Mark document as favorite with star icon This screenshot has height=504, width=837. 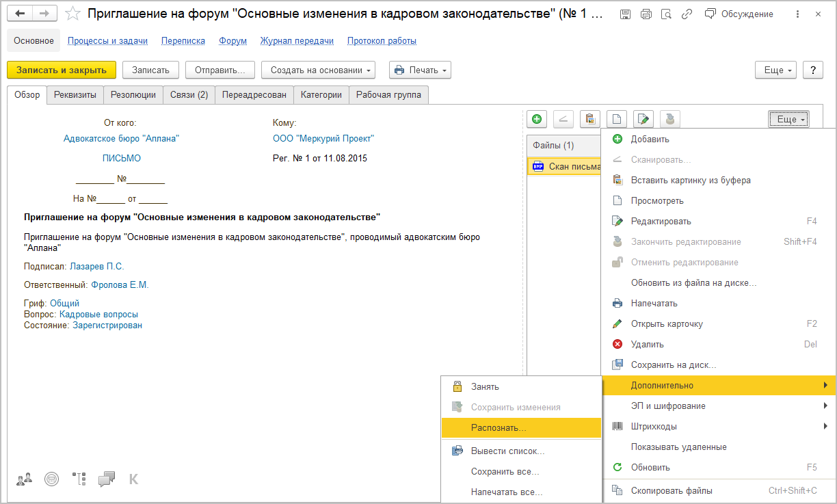pos(74,14)
